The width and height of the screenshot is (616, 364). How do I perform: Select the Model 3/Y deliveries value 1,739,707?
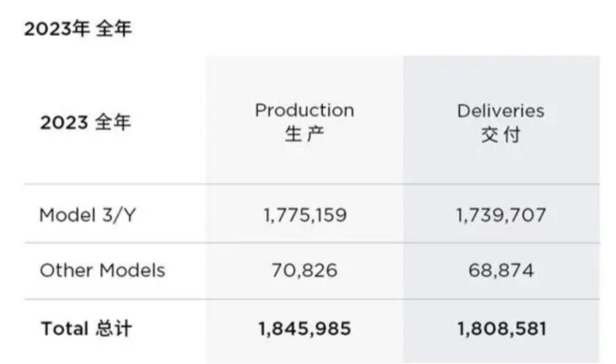coord(501,215)
